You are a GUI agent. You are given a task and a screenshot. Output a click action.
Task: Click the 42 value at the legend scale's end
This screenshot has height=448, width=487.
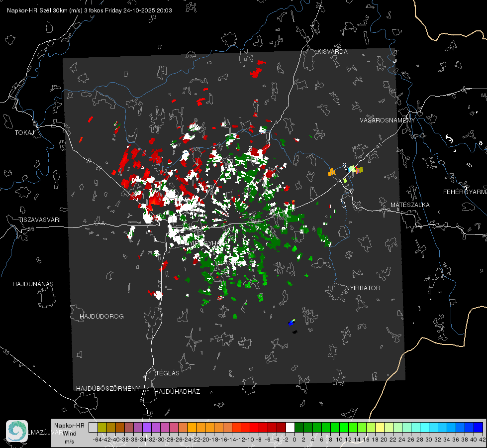click(482, 440)
